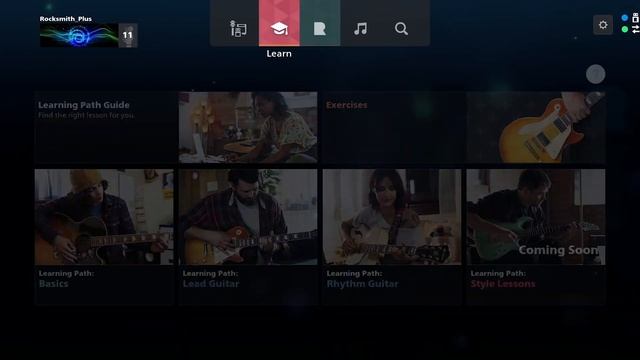Open the Learning Path Guide photo thumbnail

(248, 127)
